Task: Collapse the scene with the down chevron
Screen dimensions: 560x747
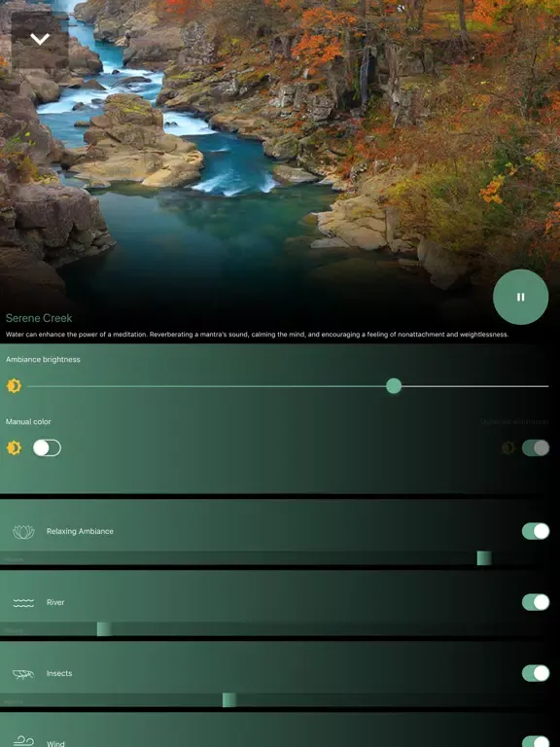Action: [x=40, y=39]
